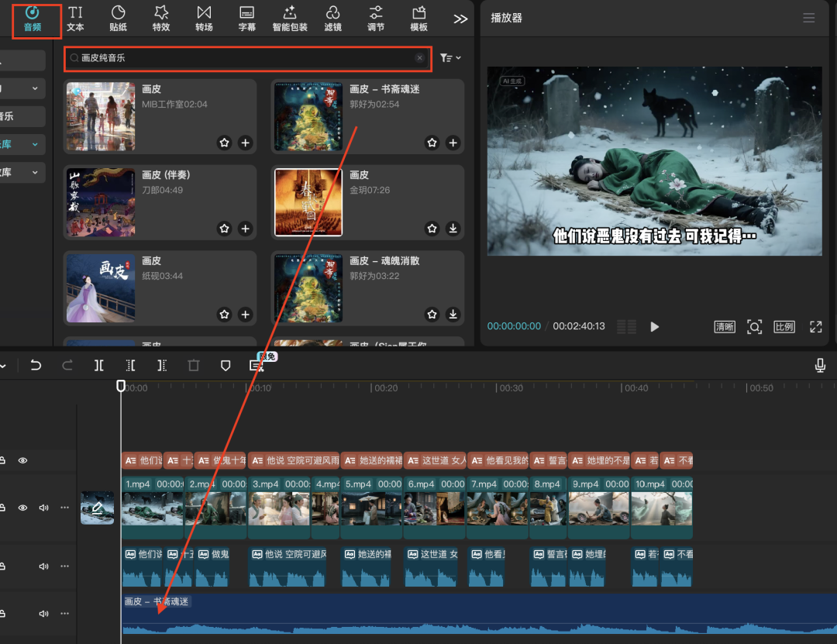Screen dimensions: 837x644
Task: Open the player panel hamburger menu
Action: [x=809, y=18]
